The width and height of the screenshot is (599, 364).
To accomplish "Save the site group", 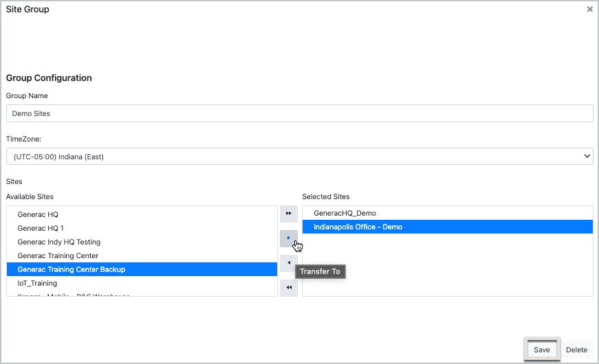I will click(541, 350).
